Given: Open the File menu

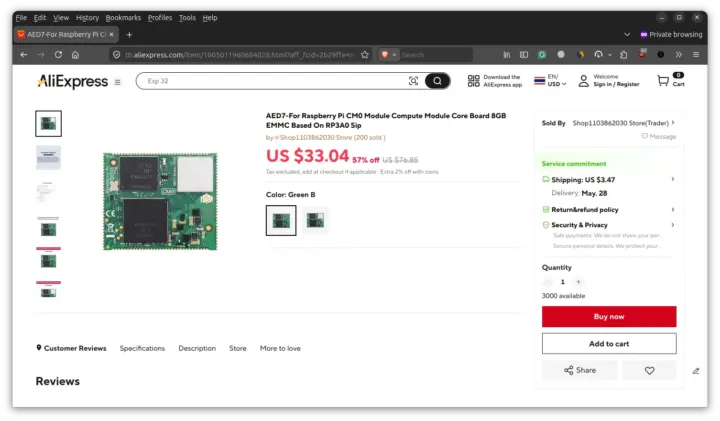Looking at the screenshot, I should [x=21, y=17].
